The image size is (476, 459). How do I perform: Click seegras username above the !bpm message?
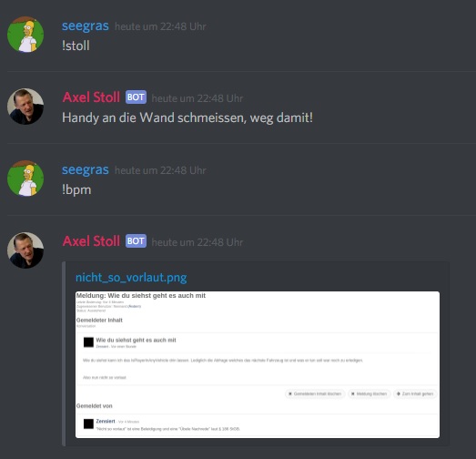pos(86,169)
